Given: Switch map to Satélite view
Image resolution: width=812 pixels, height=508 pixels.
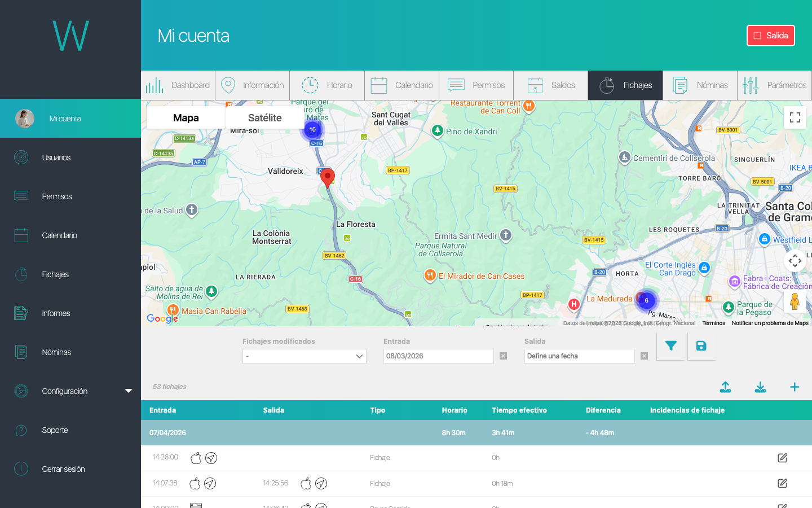Looking at the screenshot, I should (265, 117).
